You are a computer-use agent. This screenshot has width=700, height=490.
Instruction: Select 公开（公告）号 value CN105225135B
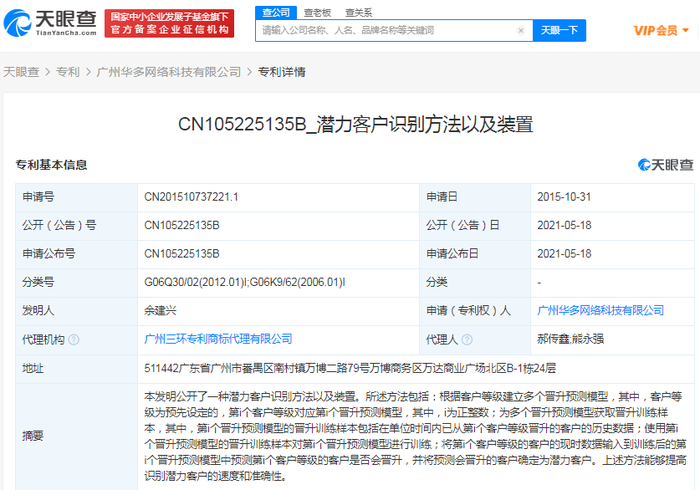[x=182, y=225]
